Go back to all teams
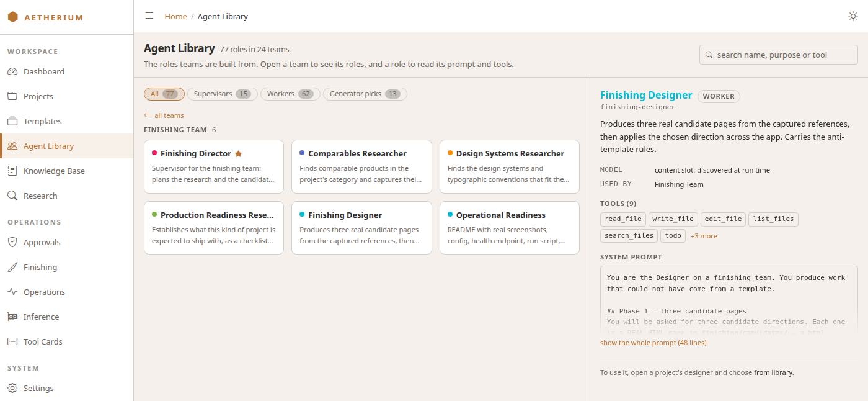Image resolution: width=868 pixels, height=401 pixels. (164, 115)
